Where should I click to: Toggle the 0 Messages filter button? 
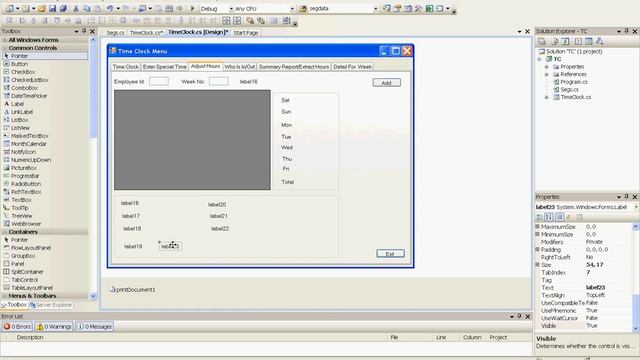(x=95, y=327)
